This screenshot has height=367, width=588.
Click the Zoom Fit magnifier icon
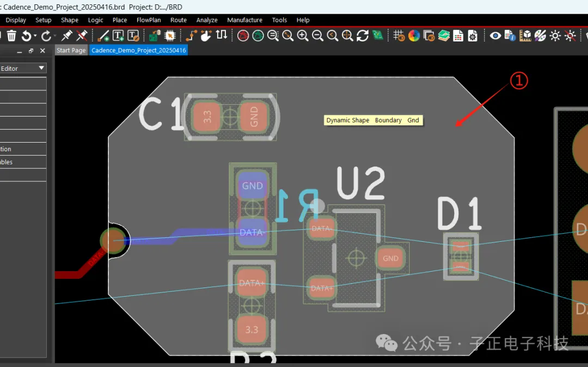(x=288, y=35)
